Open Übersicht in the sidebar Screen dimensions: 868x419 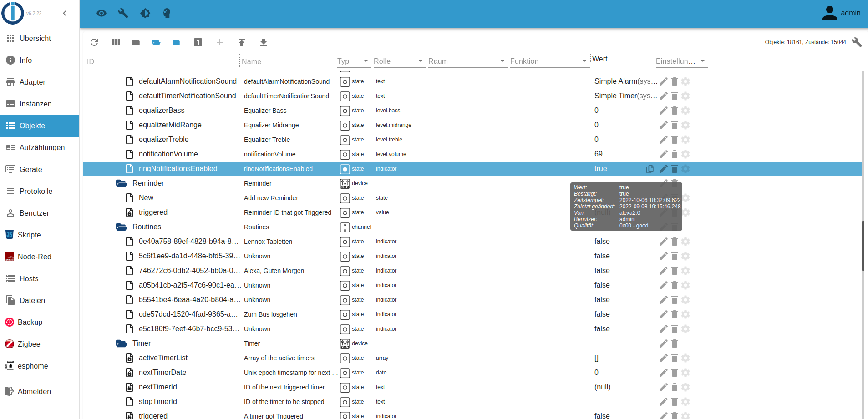pyautogui.click(x=40, y=38)
